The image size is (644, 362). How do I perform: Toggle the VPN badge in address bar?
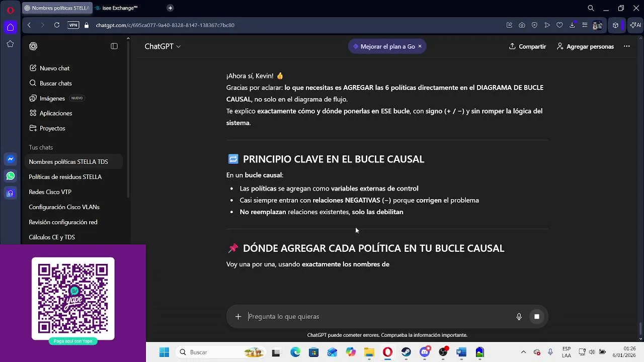tap(73, 25)
